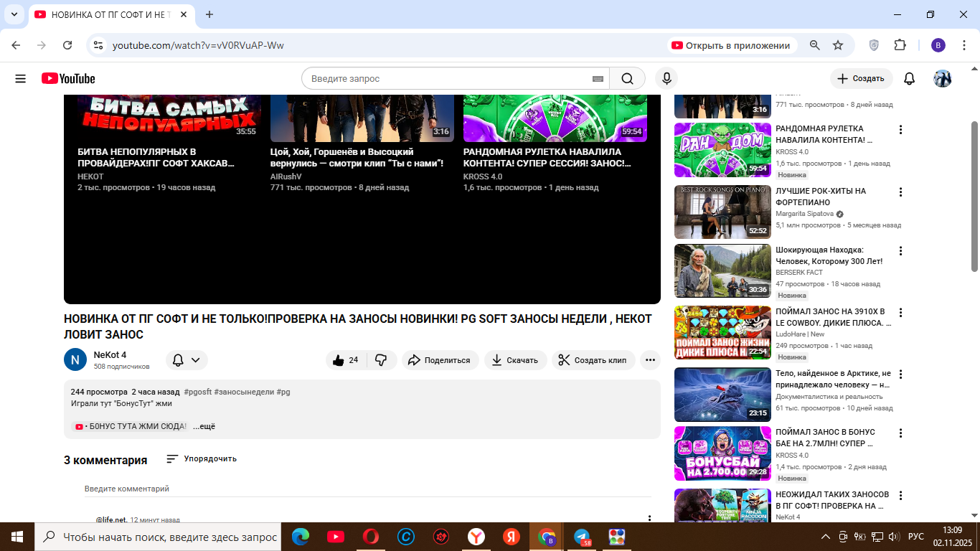Open the browser extensions puzzle icon

tap(900, 45)
